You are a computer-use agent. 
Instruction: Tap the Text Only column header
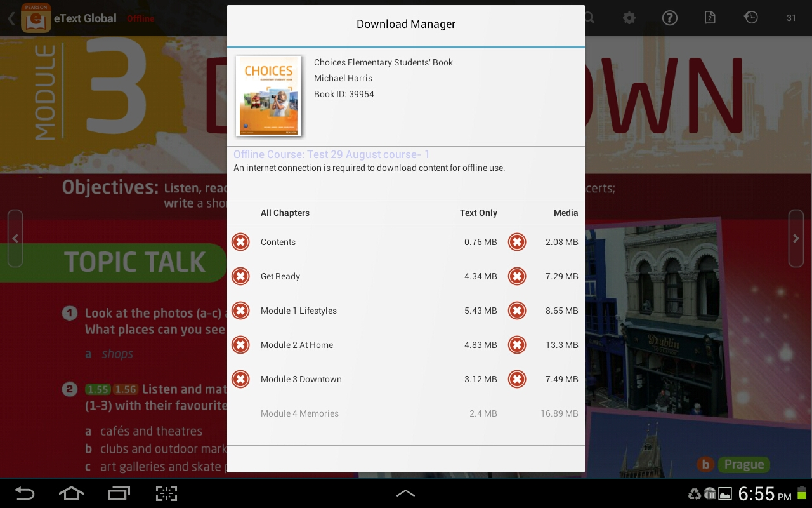pos(478,213)
